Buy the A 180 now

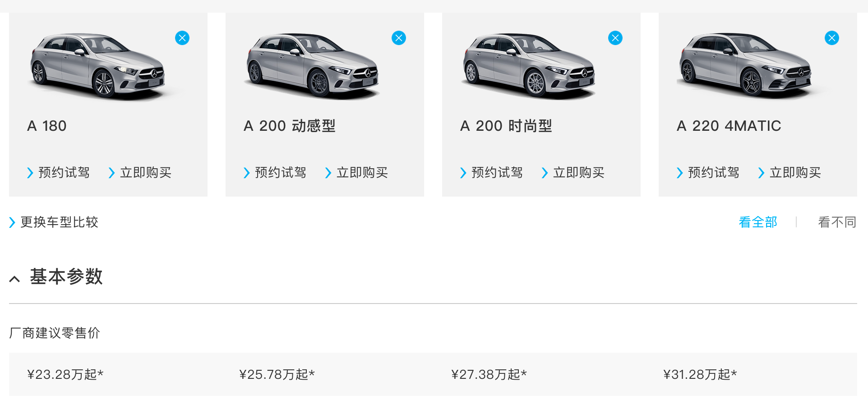point(140,173)
